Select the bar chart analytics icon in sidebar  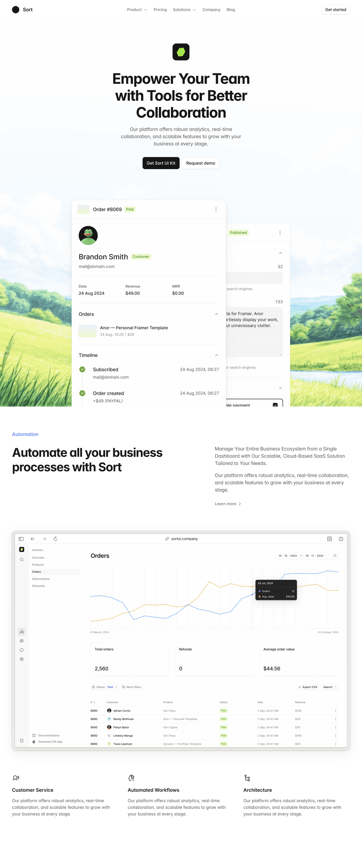pyautogui.click(x=22, y=632)
